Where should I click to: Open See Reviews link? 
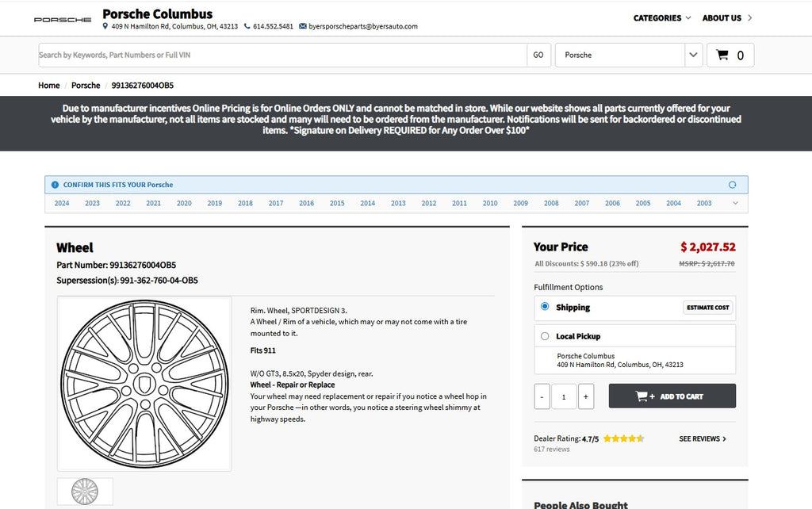coord(703,438)
